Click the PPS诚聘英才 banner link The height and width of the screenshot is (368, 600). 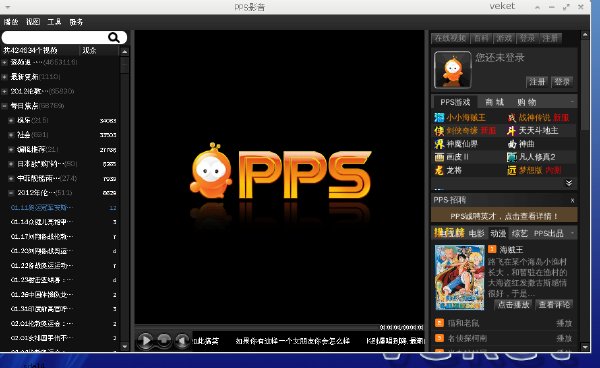click(504, 216)
